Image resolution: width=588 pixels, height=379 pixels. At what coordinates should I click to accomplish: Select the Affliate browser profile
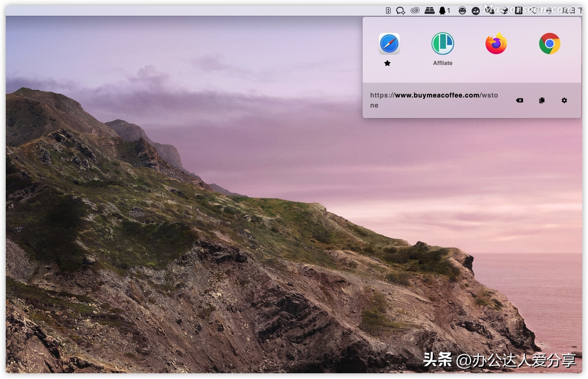[x=443, y=44]
